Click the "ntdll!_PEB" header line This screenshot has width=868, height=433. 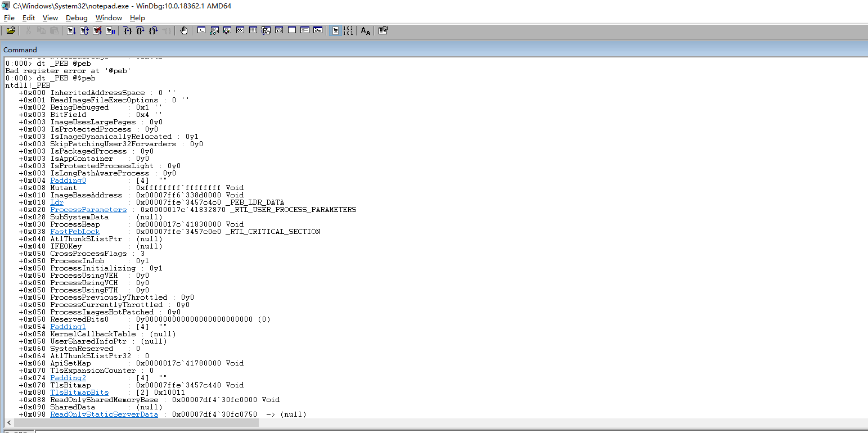click(28, 85)
